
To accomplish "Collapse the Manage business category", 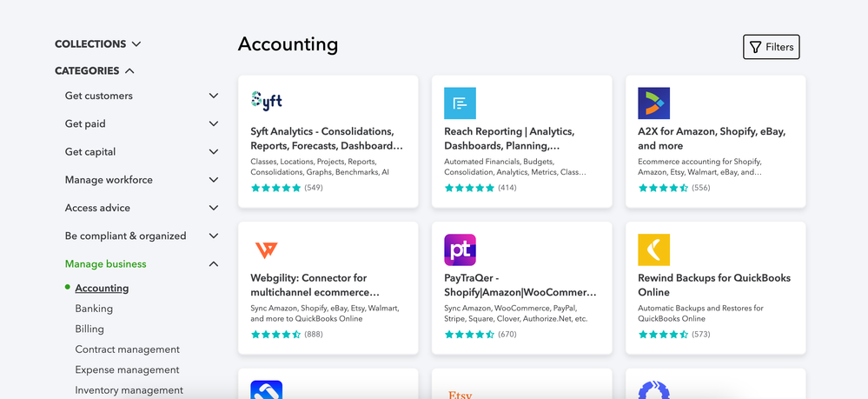I will point(214,264).
